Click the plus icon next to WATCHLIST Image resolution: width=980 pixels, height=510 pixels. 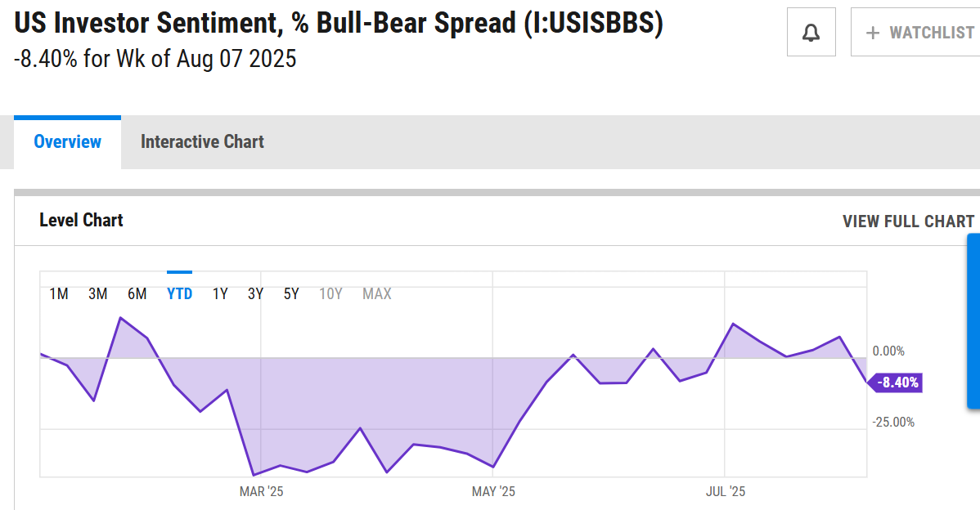click(871, 31)
